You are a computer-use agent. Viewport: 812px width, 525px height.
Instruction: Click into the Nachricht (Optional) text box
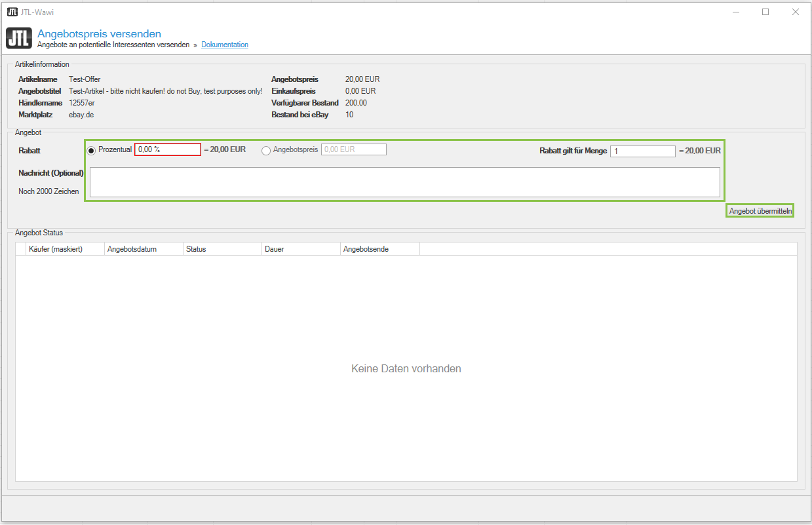point(404,182)
